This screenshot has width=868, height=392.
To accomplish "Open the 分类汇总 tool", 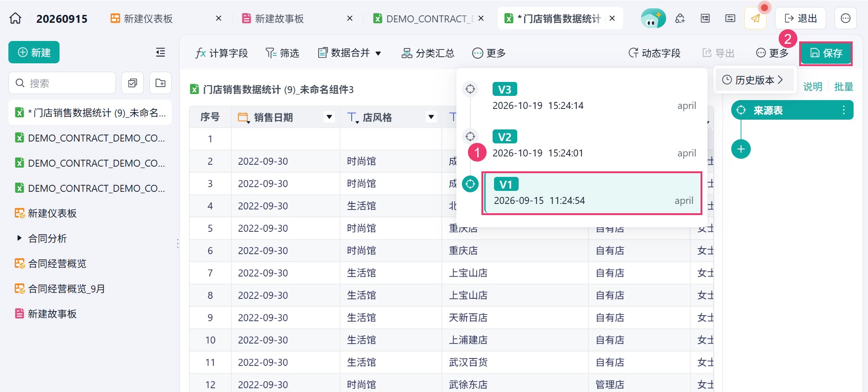I will coord(428,53).
